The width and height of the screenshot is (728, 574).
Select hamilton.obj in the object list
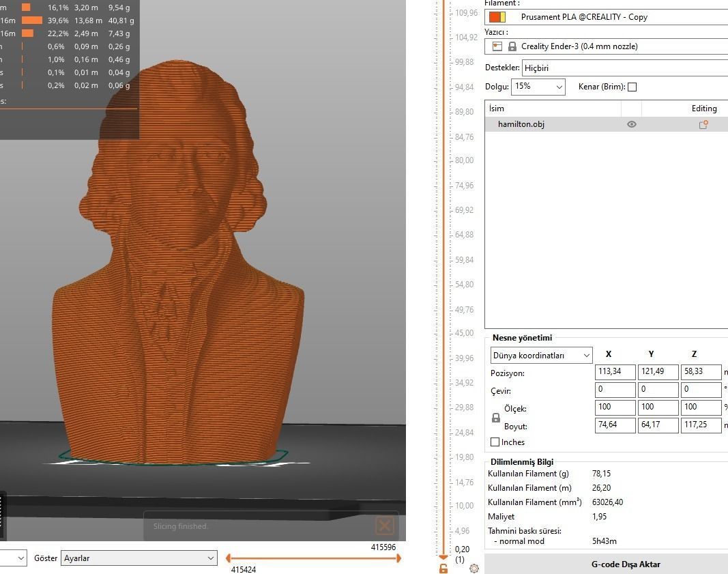pos(521,124)
